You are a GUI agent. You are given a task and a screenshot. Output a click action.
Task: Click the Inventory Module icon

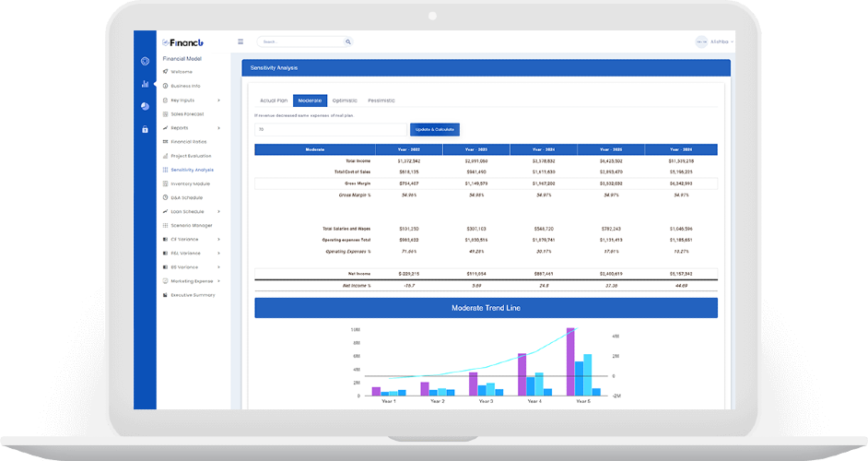pyautogui.click(x=165, y=184)
